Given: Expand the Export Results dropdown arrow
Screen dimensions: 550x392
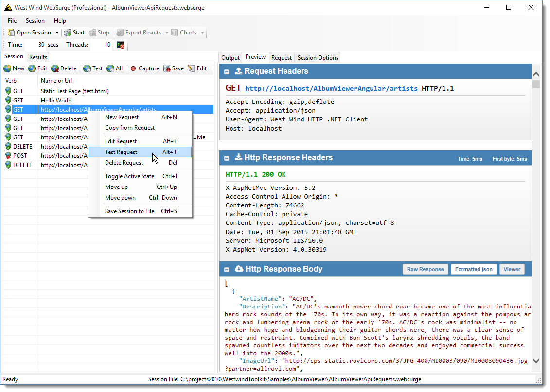Looking at the screenshot, I should coord(167,33).
